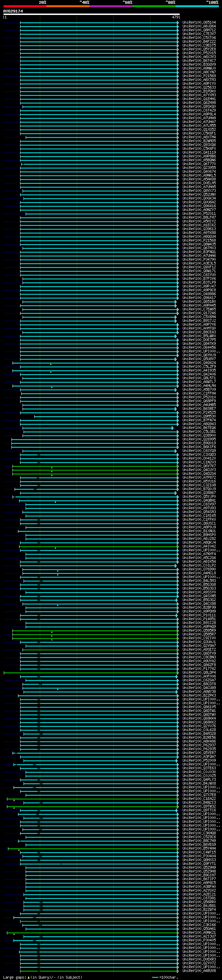Viewport: 222px width, 980px height.
Task: Click the green ~80% identity legend segment
Action: 154,6
